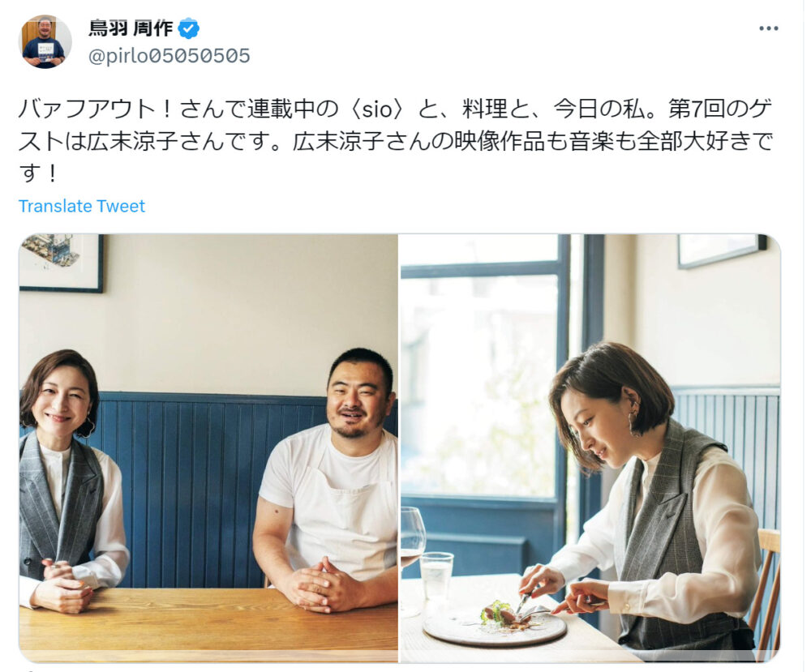Open the three-dot more options menu
Screen dimensions: 811x672
click(x=768, y=28)
